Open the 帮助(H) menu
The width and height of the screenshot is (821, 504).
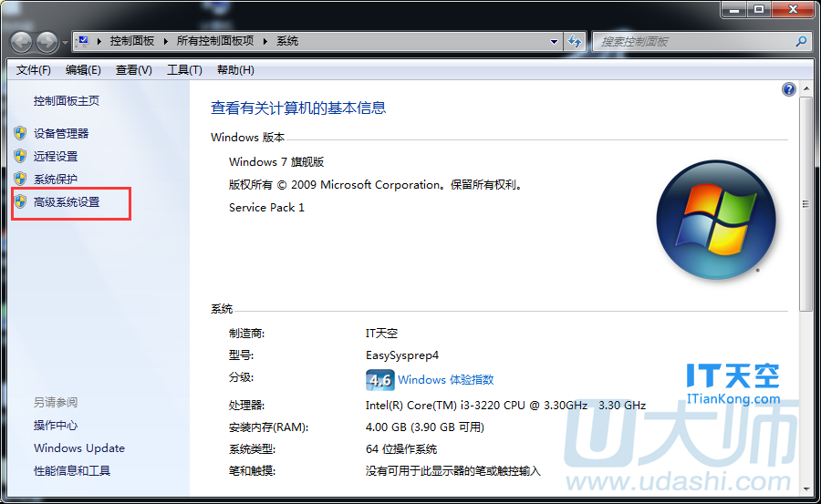coord(235,70)
